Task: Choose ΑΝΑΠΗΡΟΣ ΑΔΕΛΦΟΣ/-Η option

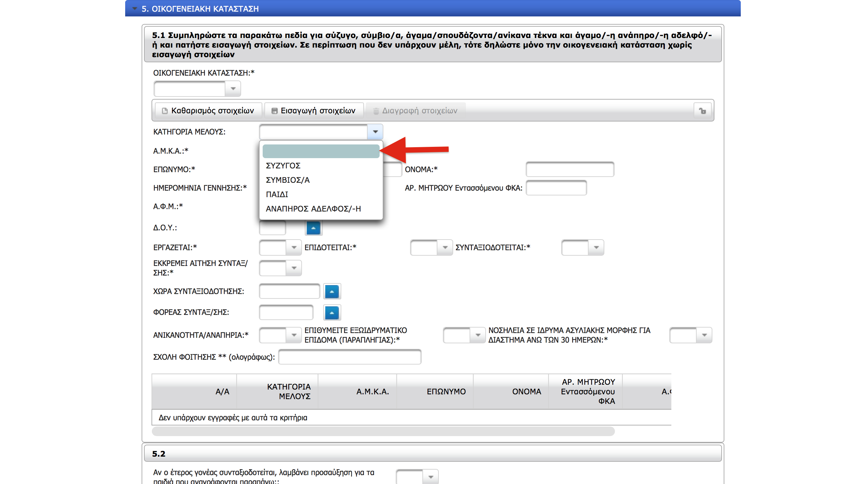Action: (x=313, y=209)
